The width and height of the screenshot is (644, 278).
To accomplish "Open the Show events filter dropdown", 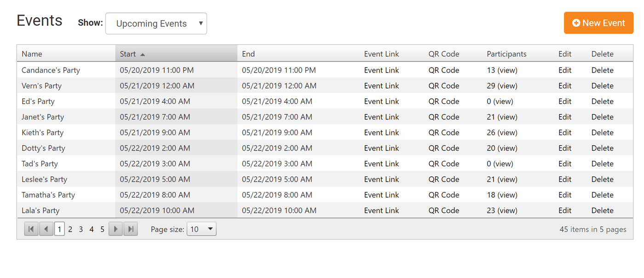I will click(156, 23).
